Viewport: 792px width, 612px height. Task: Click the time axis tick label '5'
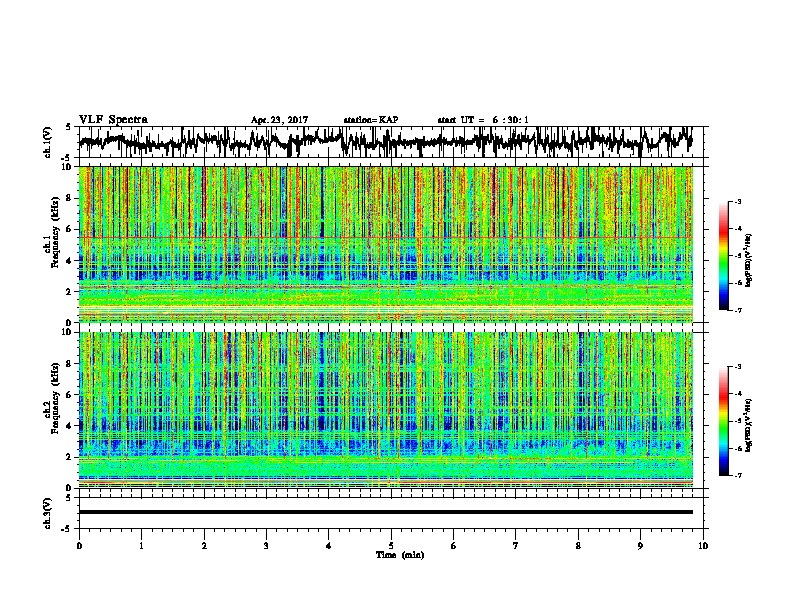[x=391, y=546]
